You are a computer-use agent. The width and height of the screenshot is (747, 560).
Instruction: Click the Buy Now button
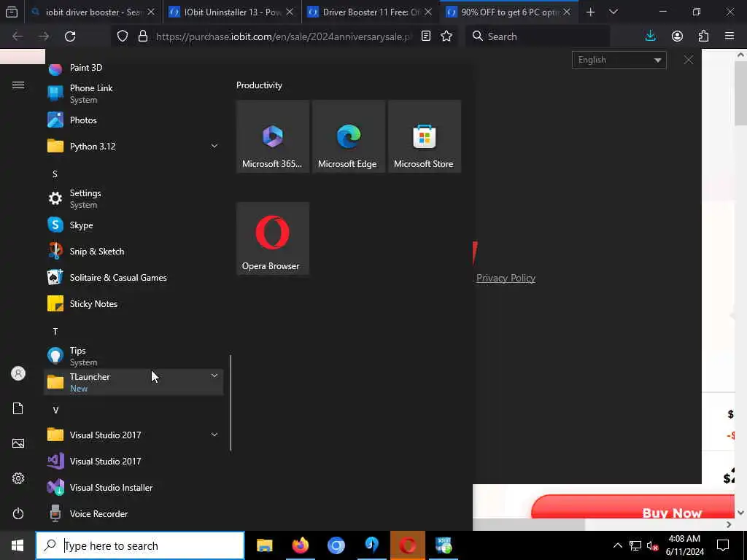click(634, 507)
